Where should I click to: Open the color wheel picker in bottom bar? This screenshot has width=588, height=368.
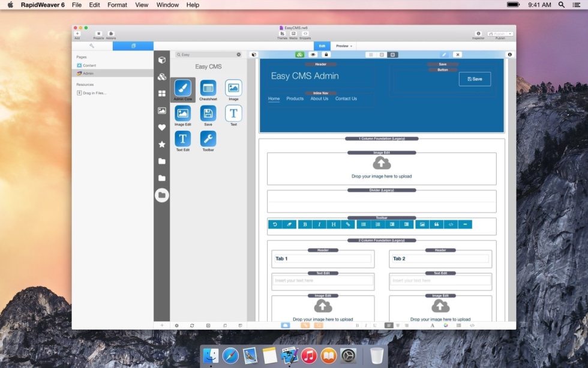coord(445,325)
